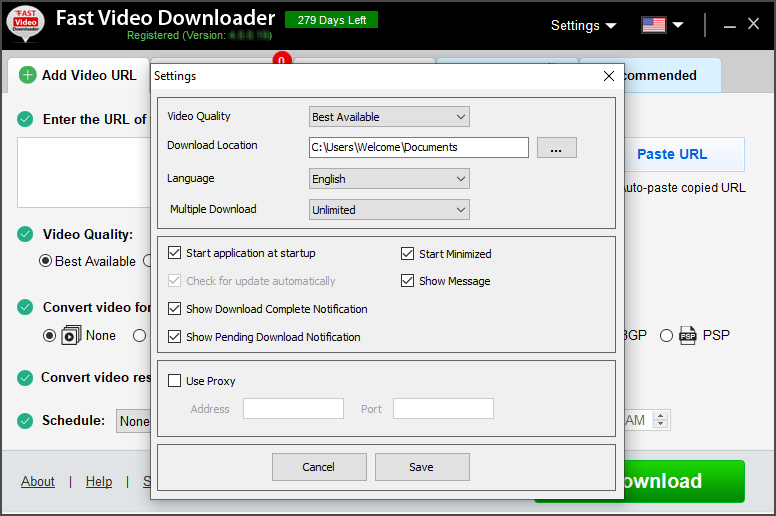The height and width of the screenshot is (516, 776).
Task: Uncheck Start application at startup
Action: [175, 254]
